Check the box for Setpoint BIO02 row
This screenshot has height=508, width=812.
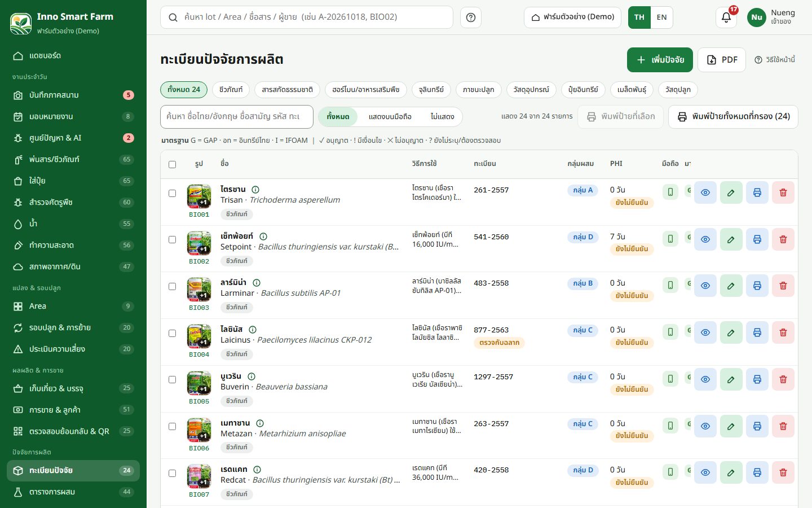point(173,239)
